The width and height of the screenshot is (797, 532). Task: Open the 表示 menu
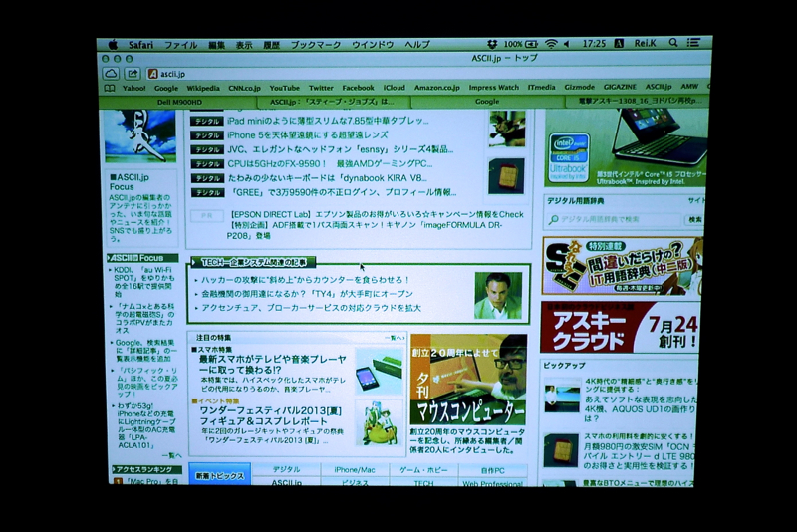244,45
